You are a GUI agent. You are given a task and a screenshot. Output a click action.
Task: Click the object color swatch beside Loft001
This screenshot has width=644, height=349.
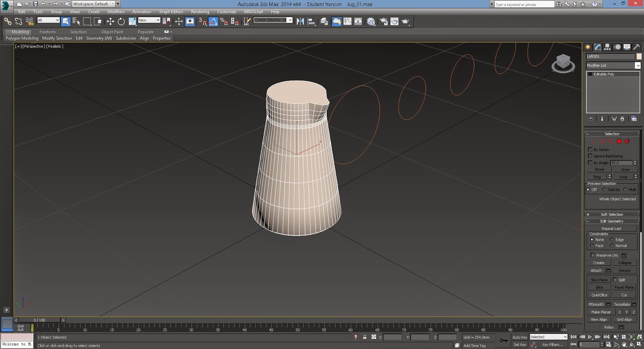[x=639, y=56]
